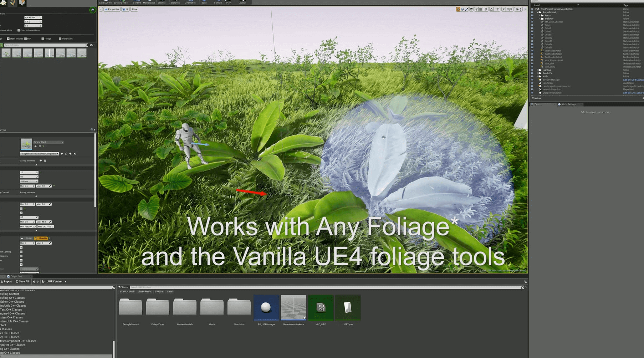Add array element with plus icon

41,161
